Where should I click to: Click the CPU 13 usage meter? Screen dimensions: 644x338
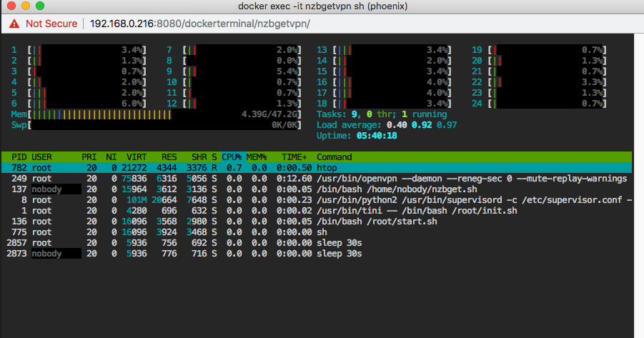pos(384,50)
